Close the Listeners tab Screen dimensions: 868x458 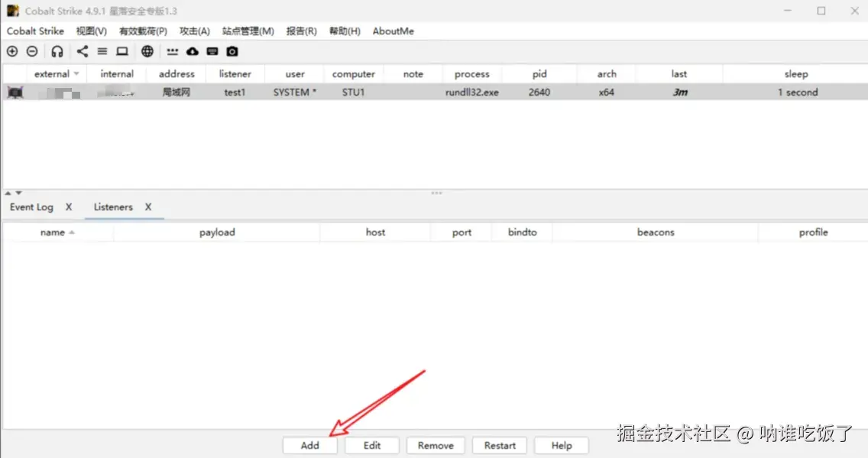click(148, 207)
